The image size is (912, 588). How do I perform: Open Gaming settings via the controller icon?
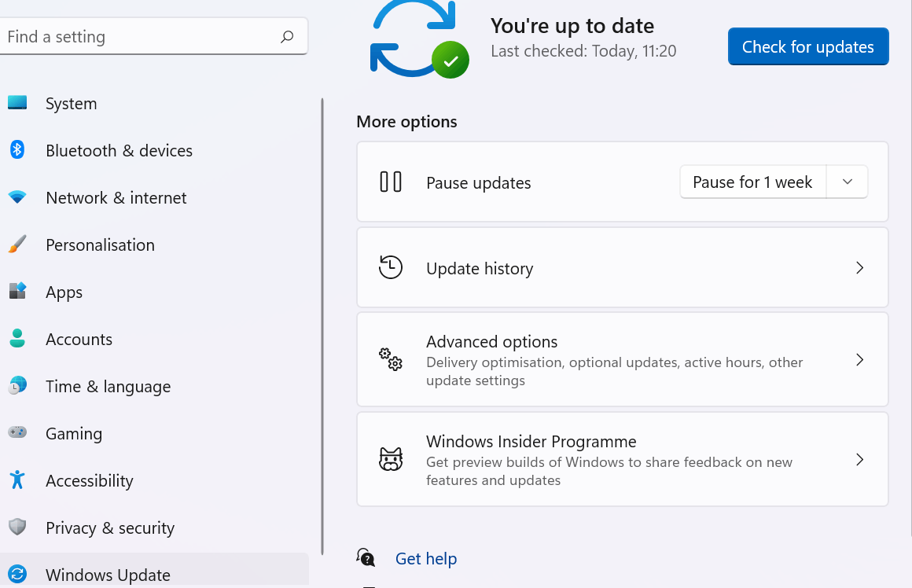17,433
